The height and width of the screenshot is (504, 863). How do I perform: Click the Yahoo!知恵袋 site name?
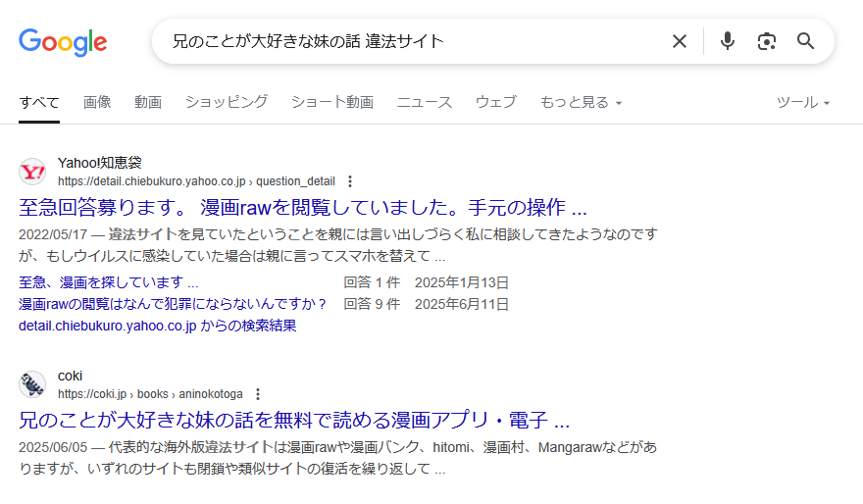pos(100,163)
